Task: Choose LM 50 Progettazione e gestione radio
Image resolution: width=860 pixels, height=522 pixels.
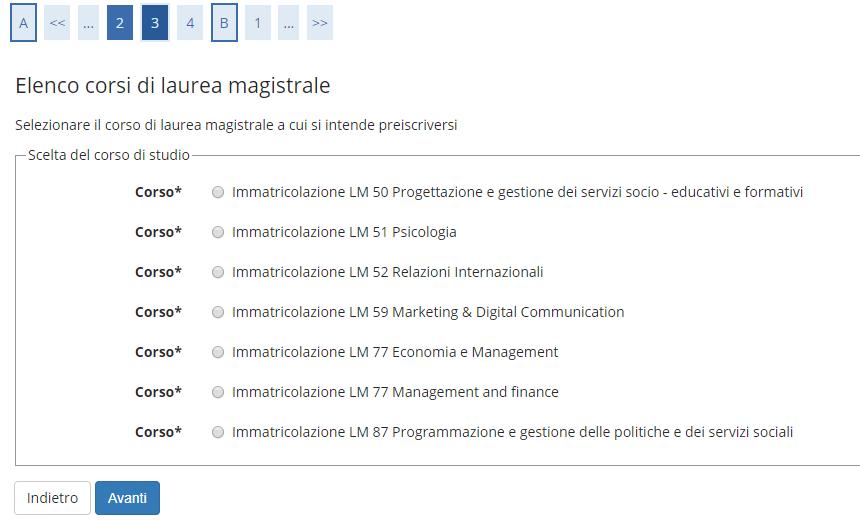Action: tap(218, 192)
